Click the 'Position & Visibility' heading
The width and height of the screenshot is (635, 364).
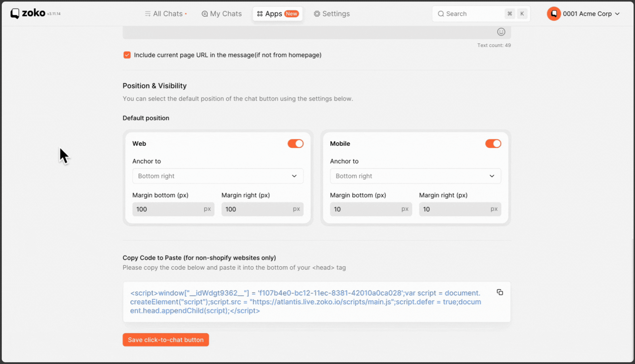(x=154, y=86)
